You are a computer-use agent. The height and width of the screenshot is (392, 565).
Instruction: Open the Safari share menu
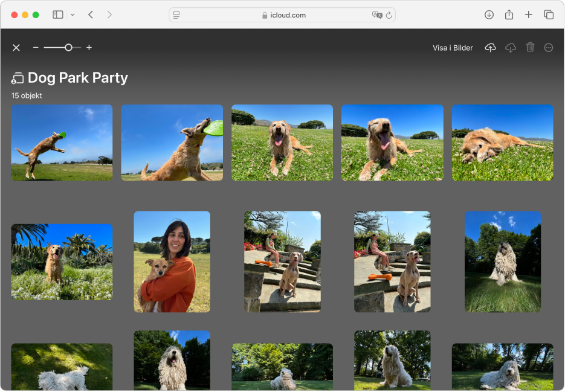coord(509,14)
